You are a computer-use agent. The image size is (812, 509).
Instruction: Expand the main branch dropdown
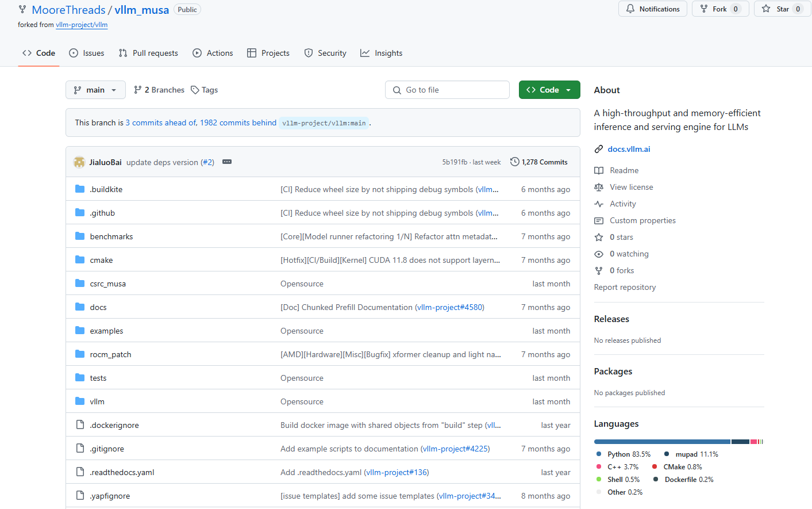(95, 90)
